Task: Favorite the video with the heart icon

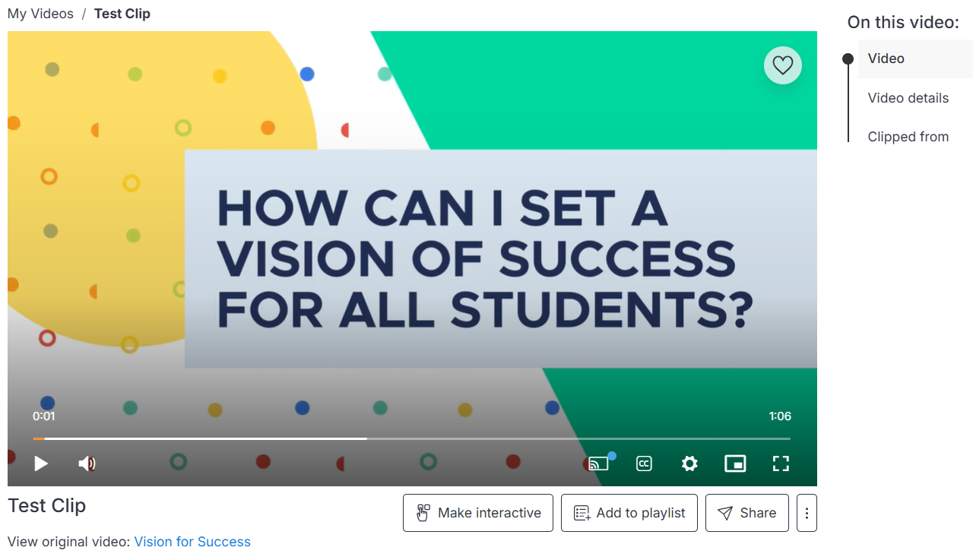Action: tap(782, 65)
